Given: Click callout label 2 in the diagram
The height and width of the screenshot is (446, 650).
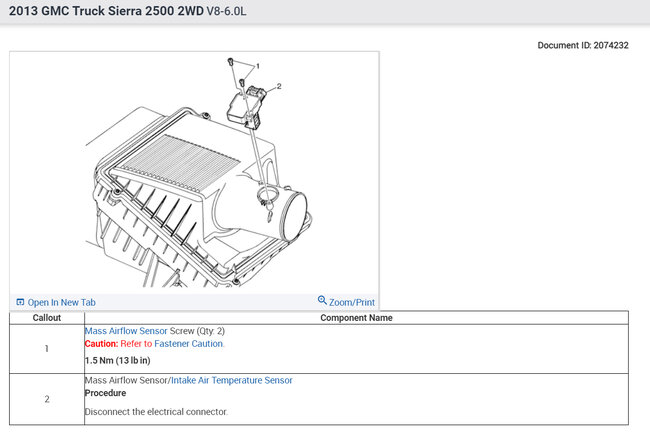Looking at the screenshot, I should (x=279, y=86).
